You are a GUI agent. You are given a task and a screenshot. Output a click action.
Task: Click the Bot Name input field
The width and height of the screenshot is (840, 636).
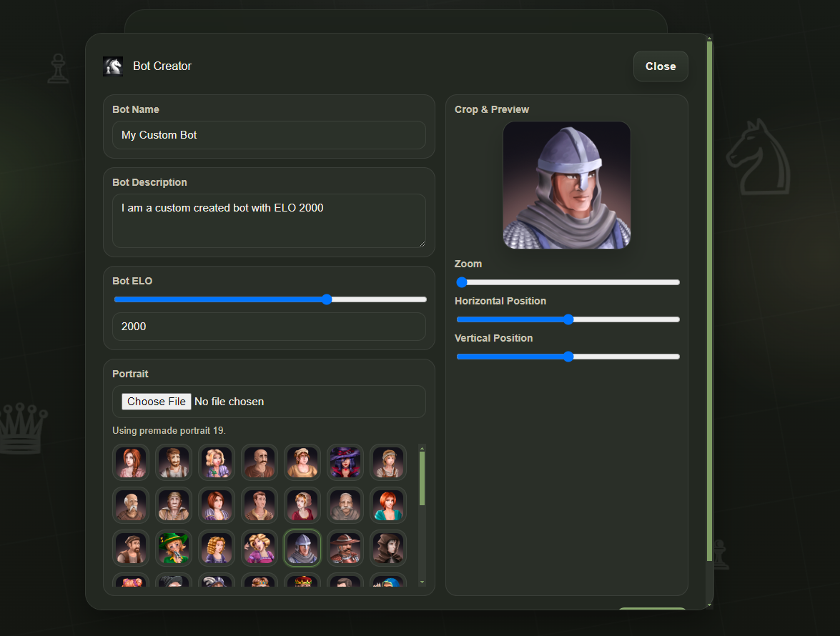click(x=269, y=135)
